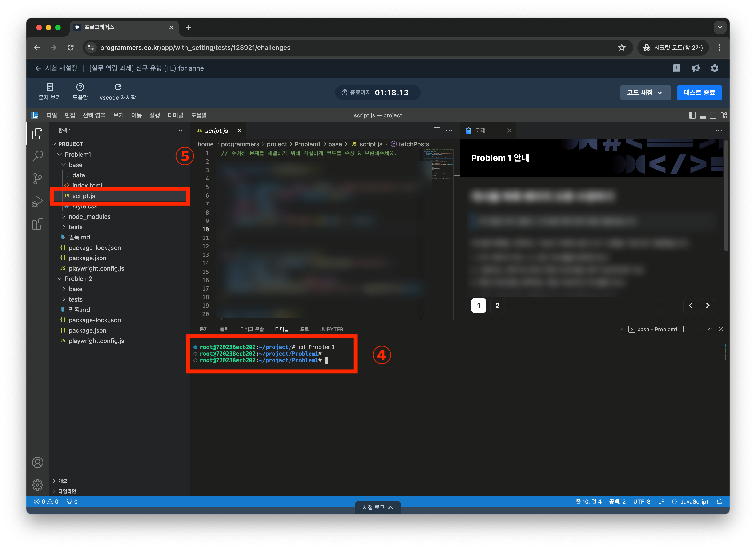756x549 pixels.
Task: Switch to the 디버그 콘솔 panel tab
Action: click(x=252, y=329)
